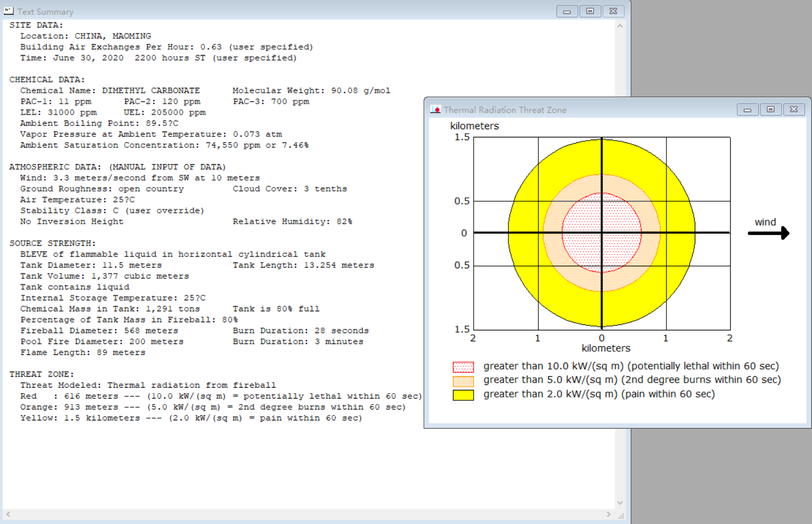Screen dimensions: 812x524
Task: Select the orange 5.0 kW legend swatch
Action: pos(463,381)
